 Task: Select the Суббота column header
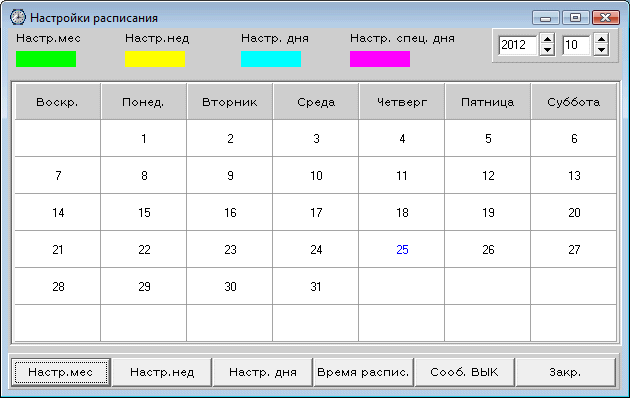click(x=573, y=102)
